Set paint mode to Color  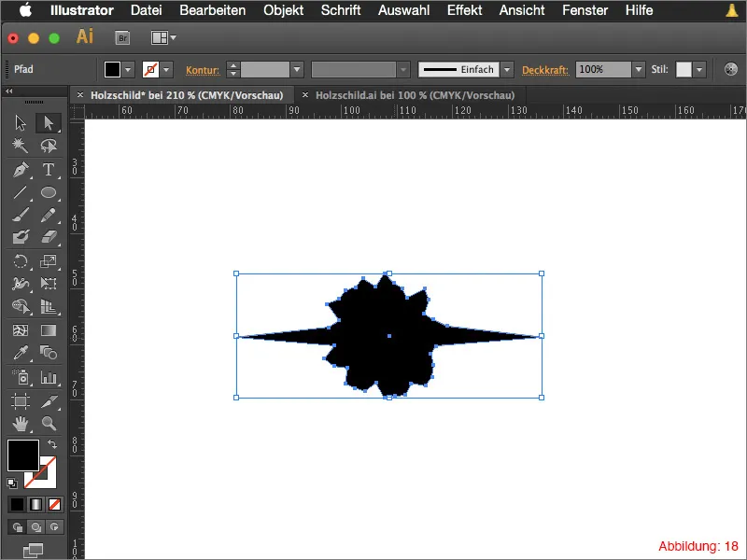pos(17,504)
